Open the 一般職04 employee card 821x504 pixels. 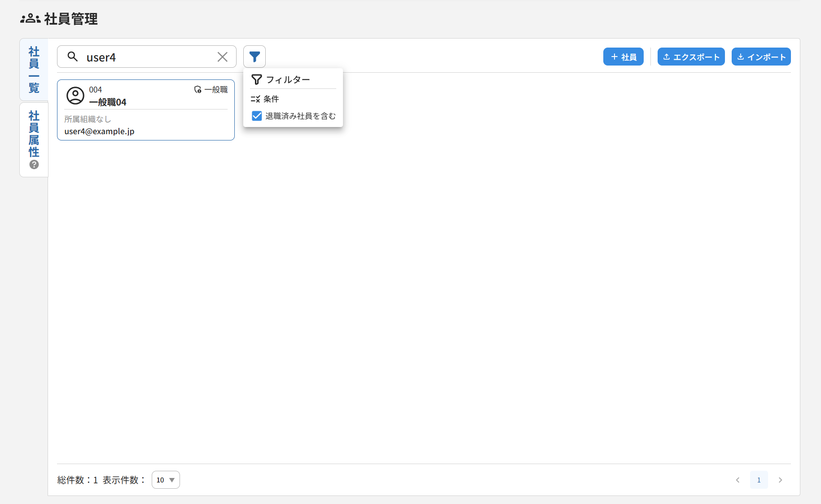click(x=145, y=110)
